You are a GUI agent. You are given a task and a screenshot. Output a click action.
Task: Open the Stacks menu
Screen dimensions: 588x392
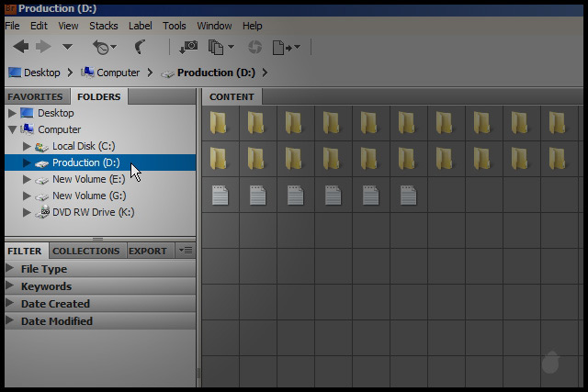[103, 26]
